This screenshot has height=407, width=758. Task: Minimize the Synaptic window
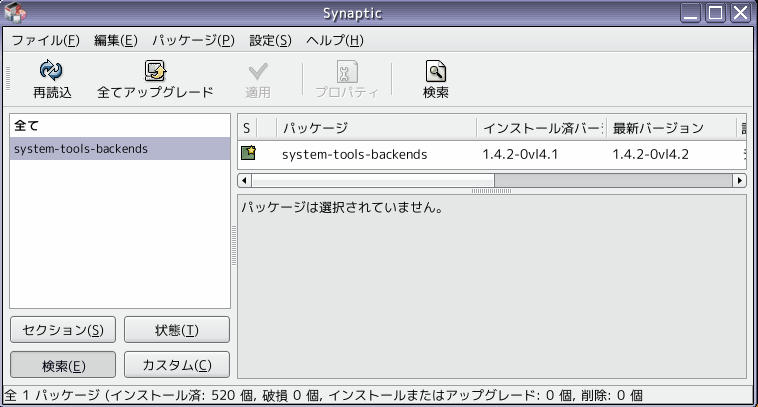[690, 13]
